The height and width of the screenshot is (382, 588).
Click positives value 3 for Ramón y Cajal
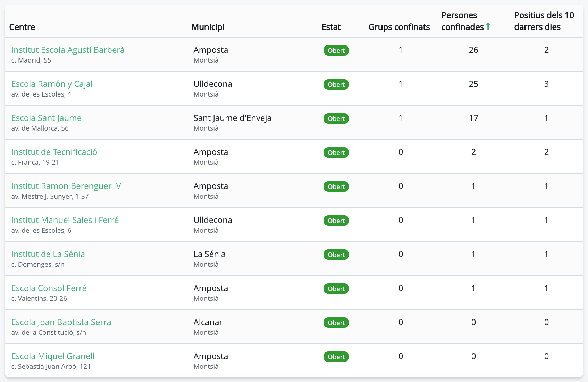point(546,84)
